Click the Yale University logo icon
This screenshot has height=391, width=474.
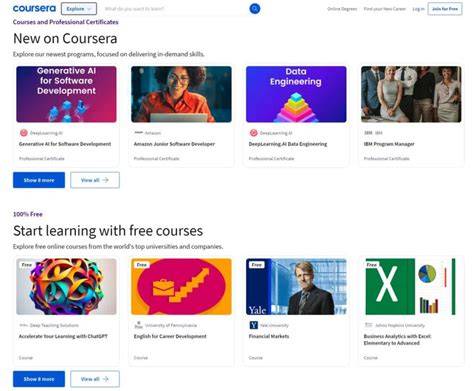(x=254, y=325)
